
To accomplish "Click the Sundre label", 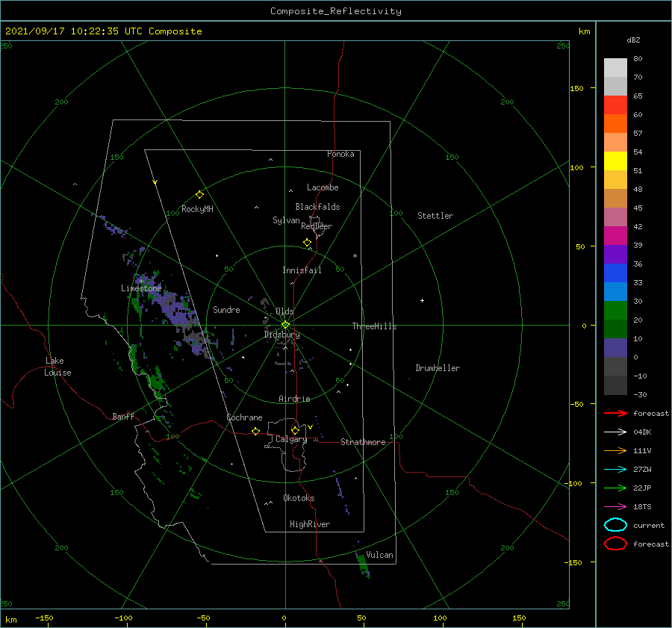I will tap(226, 309).
